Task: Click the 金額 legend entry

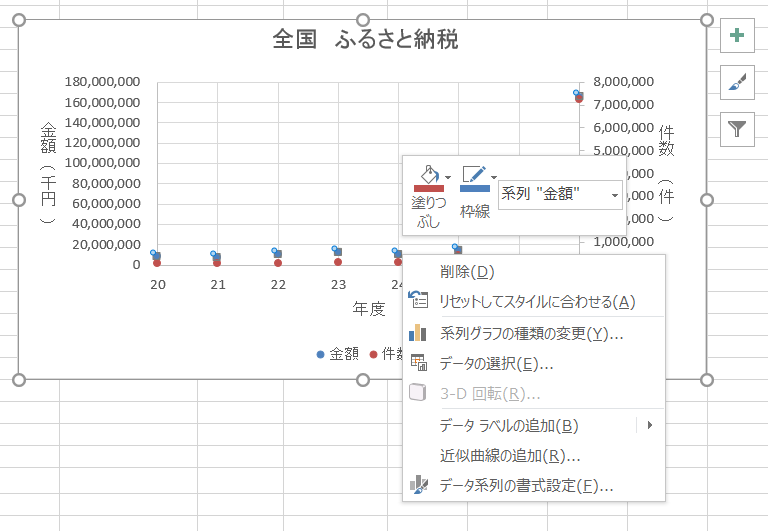Action: pos(338,354)
